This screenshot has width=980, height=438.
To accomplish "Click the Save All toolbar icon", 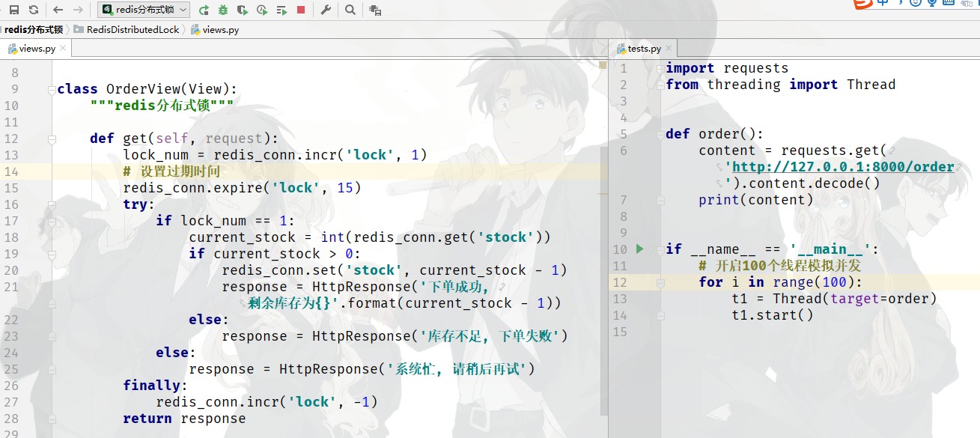I will (13, 10).
